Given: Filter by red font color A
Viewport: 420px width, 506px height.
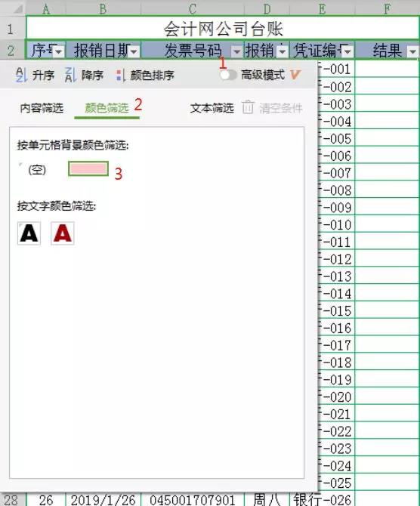Looking at the screenshot, I should [63, 233].
